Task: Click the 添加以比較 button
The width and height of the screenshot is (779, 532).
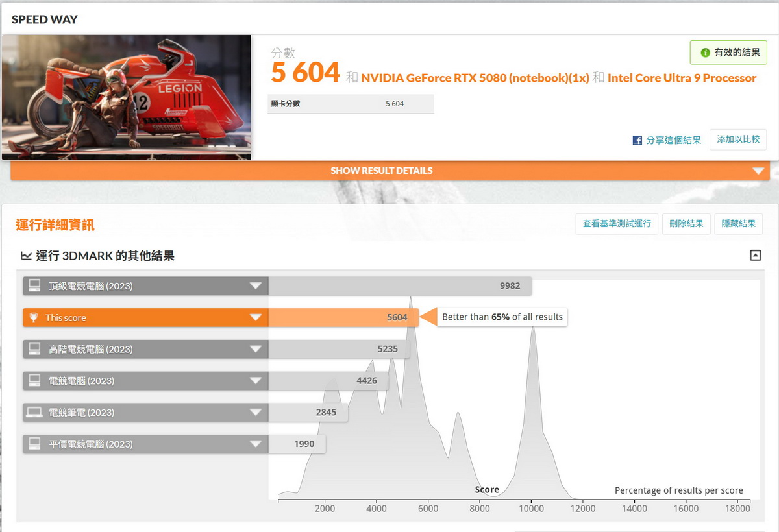Action: pos(738,139)
